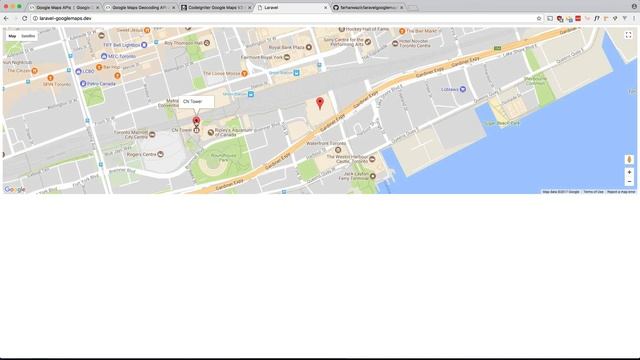Image resolution: width=640 pixels, height=360 pixels.
Task: Click the Loblaws shop icon
Action: (462, 89)
